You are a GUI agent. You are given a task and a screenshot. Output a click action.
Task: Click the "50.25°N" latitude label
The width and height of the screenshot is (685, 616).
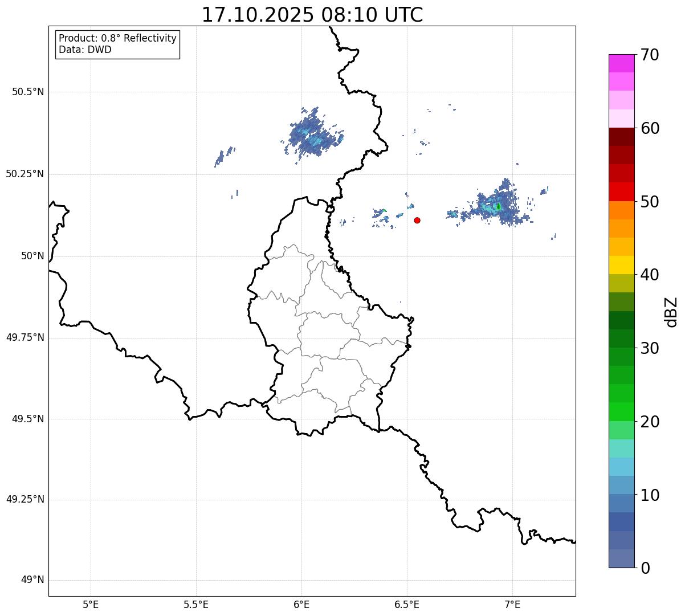pos(25,174)
